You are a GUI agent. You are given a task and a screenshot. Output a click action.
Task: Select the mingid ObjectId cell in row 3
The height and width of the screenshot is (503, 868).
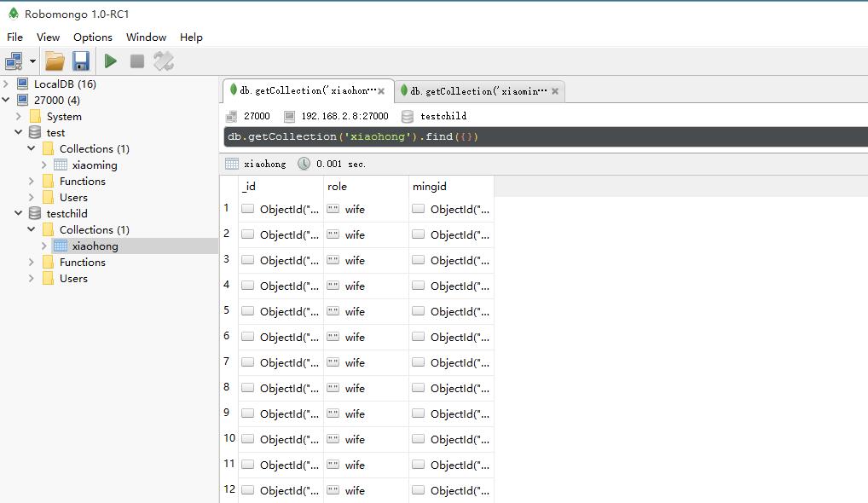pyautogui.click(x=451, y=260)
